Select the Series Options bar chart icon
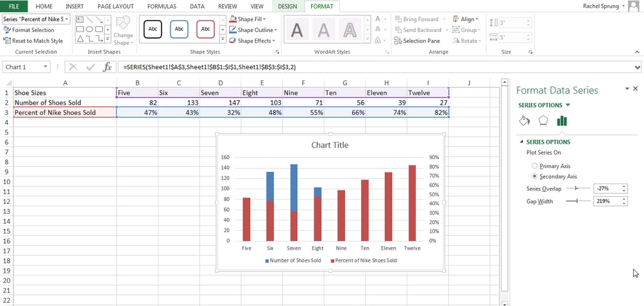Screen dimensions: 644x306 pyautogui.click(x=563, y=121)
